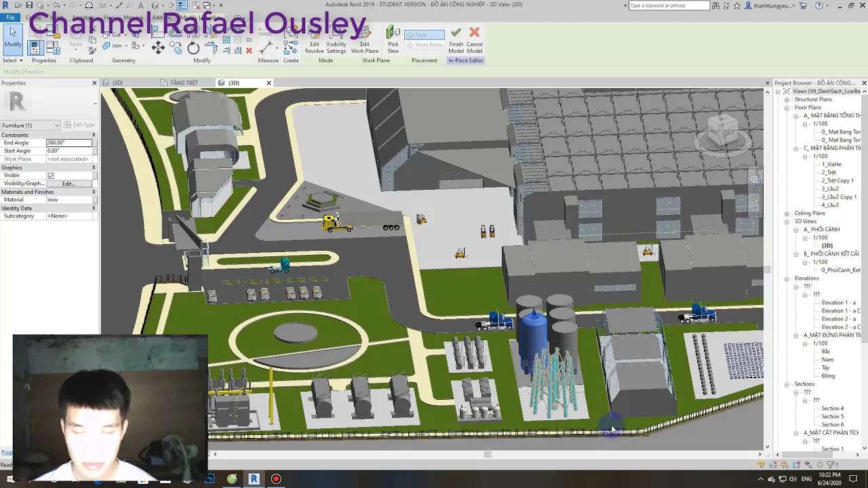Screen dimensions: 868x488
Task: Select the Rotate tool
Action: point(193,47)
